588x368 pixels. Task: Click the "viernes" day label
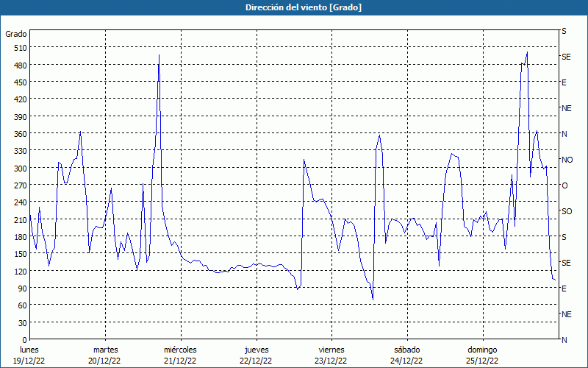point(331,350)
